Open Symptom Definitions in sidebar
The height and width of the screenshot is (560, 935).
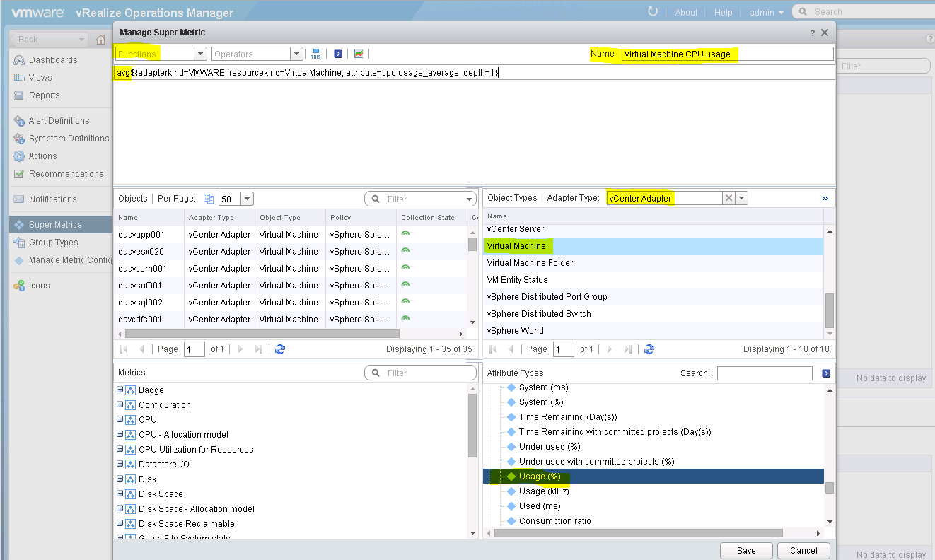69,139
